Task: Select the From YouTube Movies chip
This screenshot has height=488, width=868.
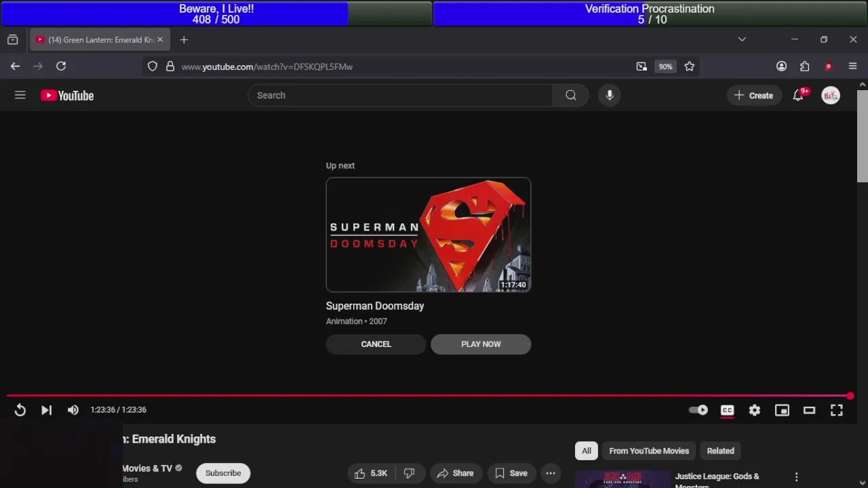Action: 649,451
